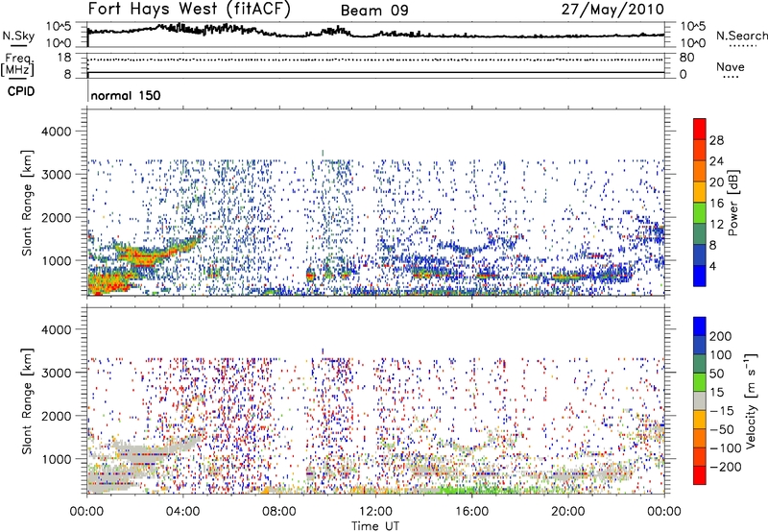Click the '-100' velocity colorbar label
Image resolution: width=768 pixels, height=532 pixels.
(726, 448)
